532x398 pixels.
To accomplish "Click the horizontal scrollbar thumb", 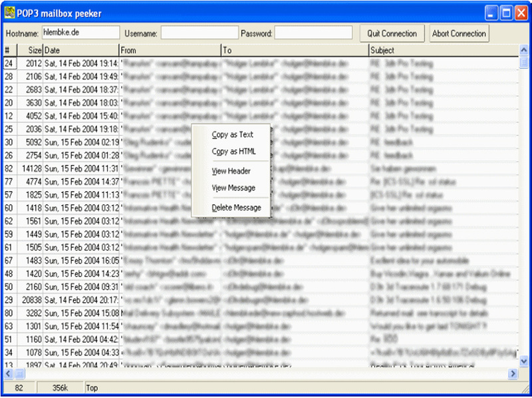I will point(20,374).
